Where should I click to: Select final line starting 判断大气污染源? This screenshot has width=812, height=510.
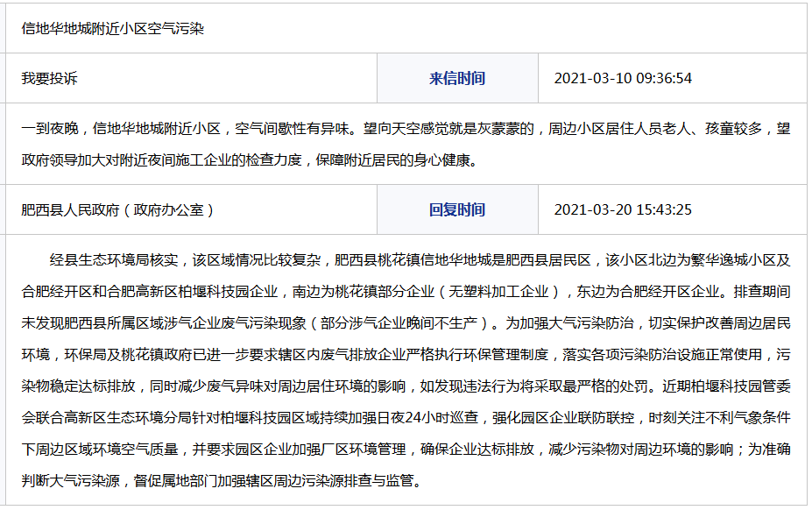(222, 480)
